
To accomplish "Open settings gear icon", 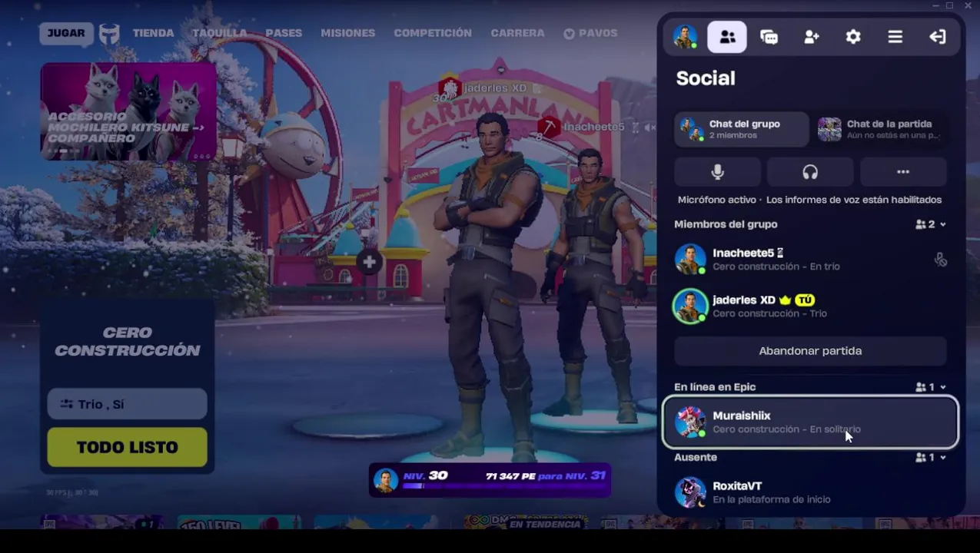I will pyautogui.click(x=853, y=37).
